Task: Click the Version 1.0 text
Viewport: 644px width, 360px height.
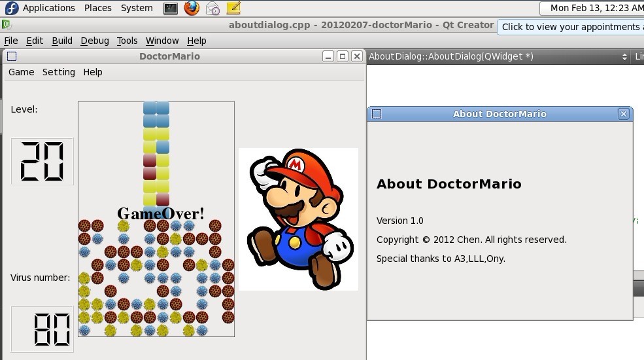Action: (x=399, y=221)
